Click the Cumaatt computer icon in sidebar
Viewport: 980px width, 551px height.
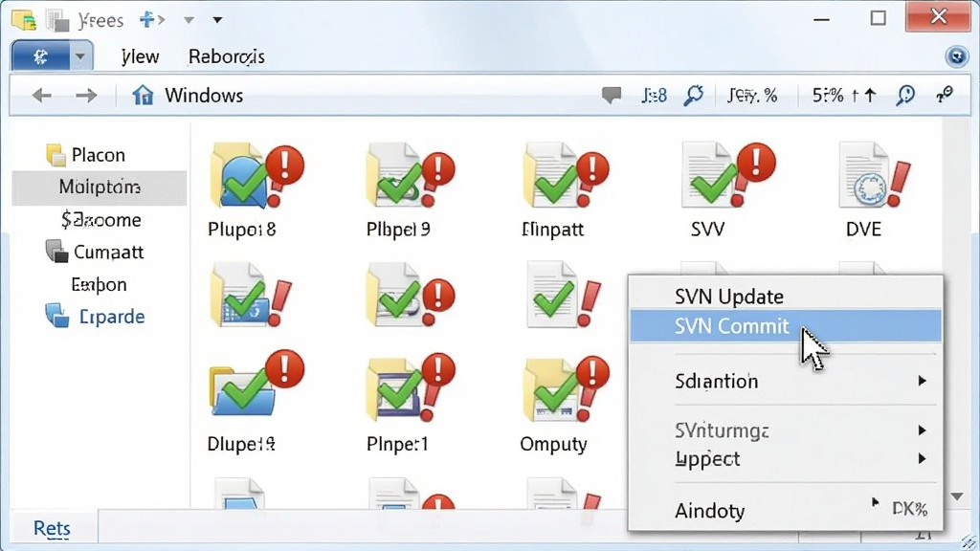[x=56, y=252]
